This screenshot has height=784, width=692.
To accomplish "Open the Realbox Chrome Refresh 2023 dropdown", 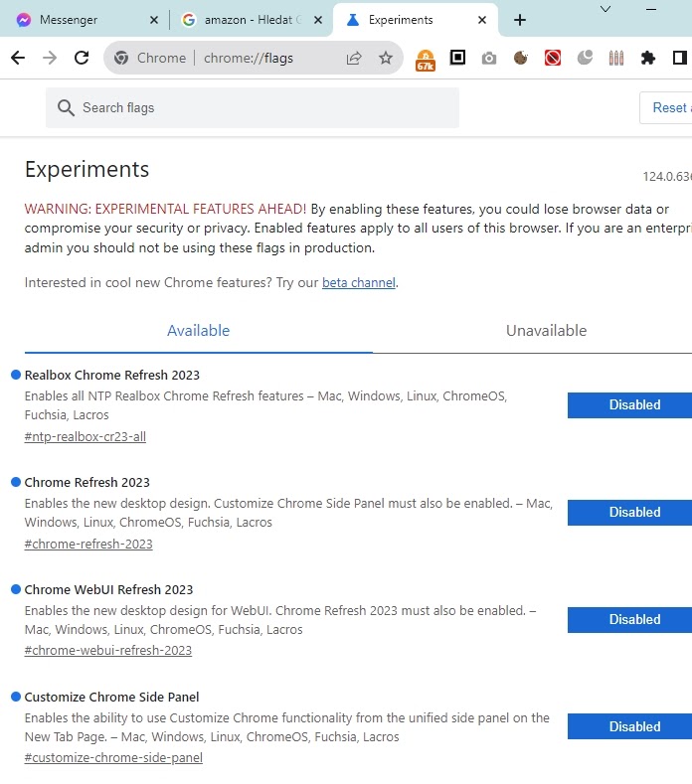I will 630,405.
